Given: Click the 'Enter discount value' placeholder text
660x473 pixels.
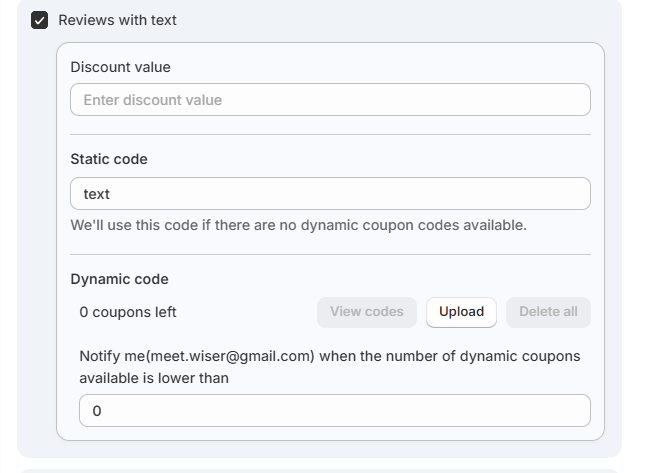Looking at the screenshot, I should [x=153, y=100].
